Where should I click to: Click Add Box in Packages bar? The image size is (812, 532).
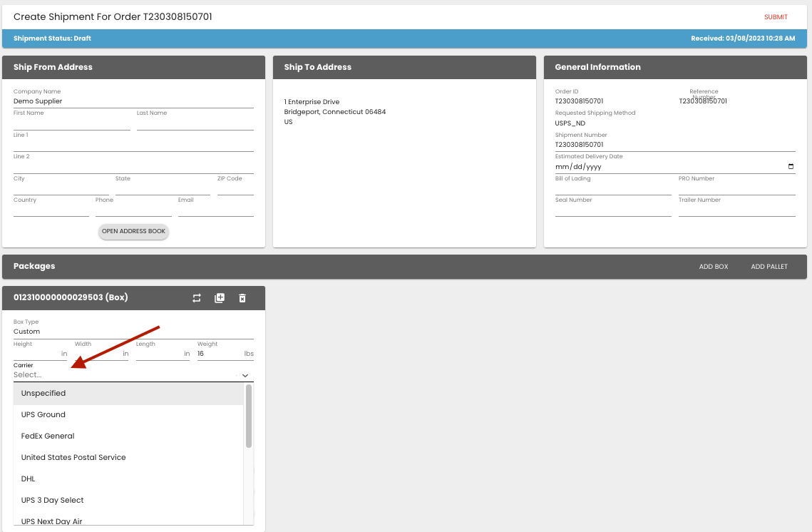[x=714, y=267]
